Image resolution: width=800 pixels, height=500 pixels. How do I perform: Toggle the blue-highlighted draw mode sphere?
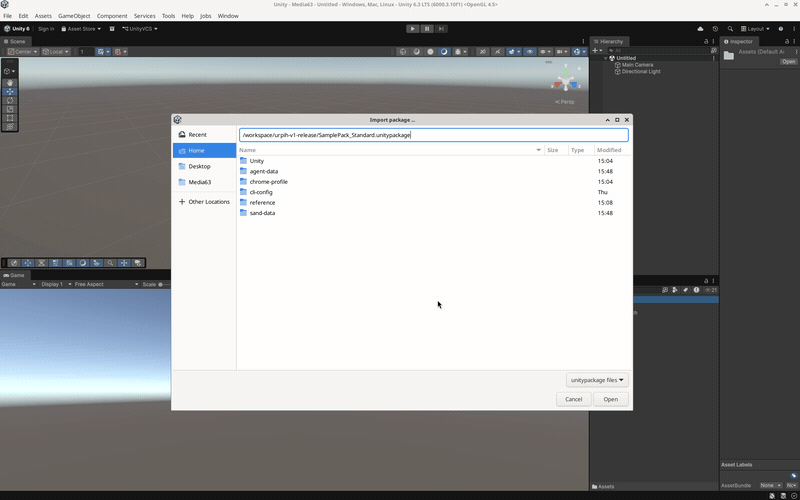click(x=444, y=52)
